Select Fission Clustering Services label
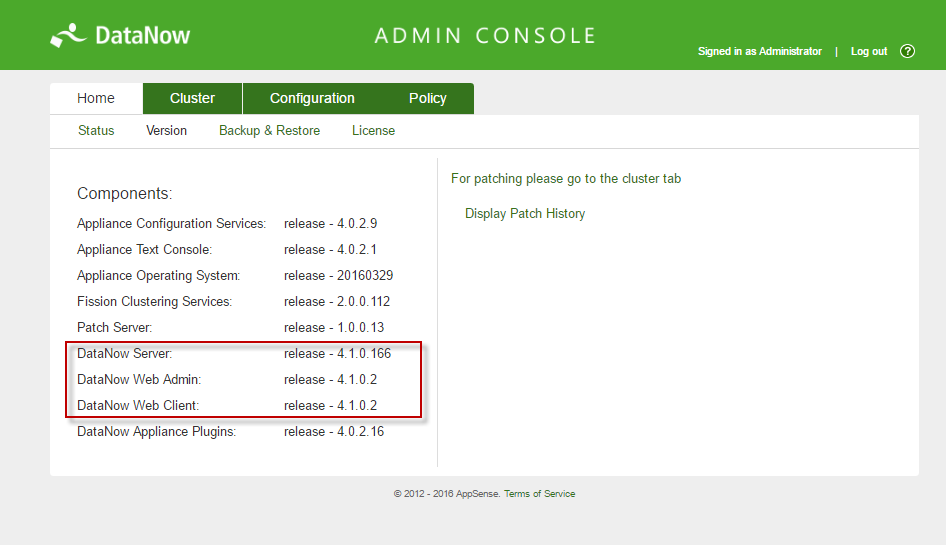Image resolution: width=946 pixels, height=545 pixels. point(154,301)
